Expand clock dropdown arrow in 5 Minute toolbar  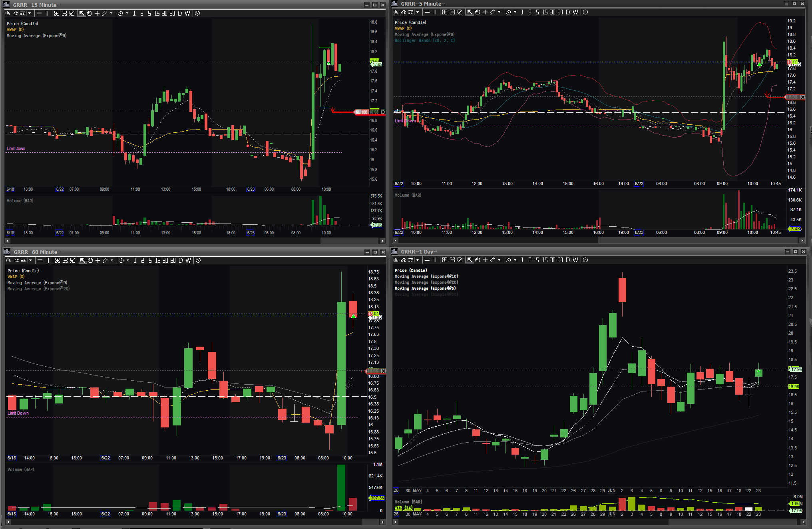coord(515,12)
